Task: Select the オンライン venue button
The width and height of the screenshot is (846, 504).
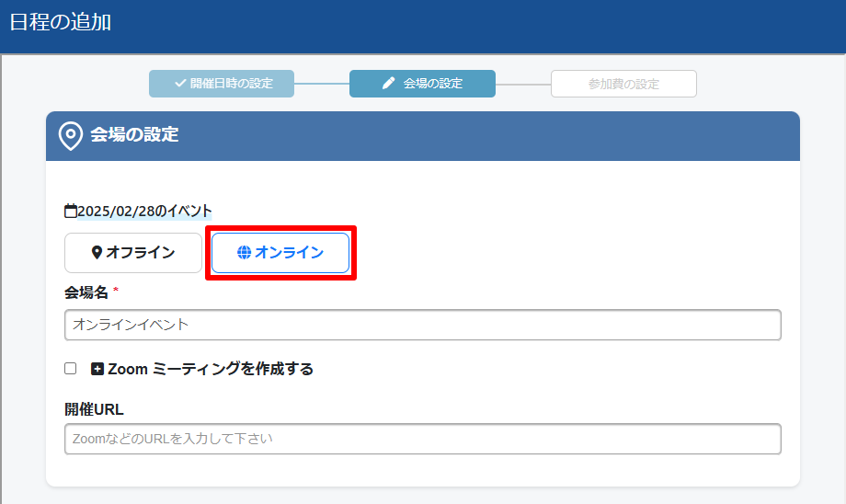Action: [x=280, y=253]
